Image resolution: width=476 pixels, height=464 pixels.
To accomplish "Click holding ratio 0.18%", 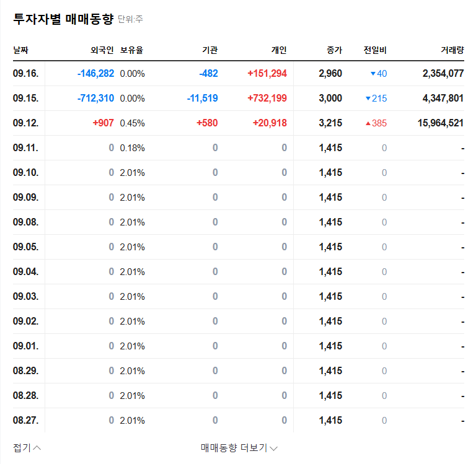I will [133, 148].
